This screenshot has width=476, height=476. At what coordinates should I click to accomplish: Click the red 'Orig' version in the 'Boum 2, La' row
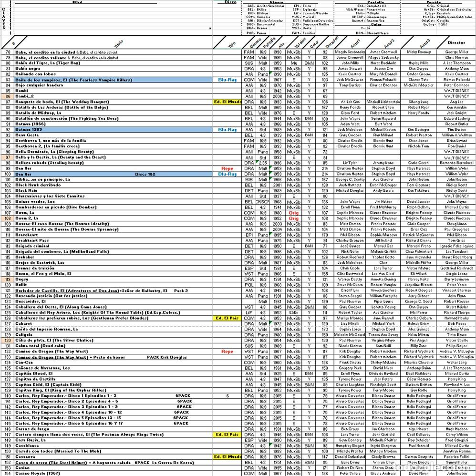pos(293,218)
